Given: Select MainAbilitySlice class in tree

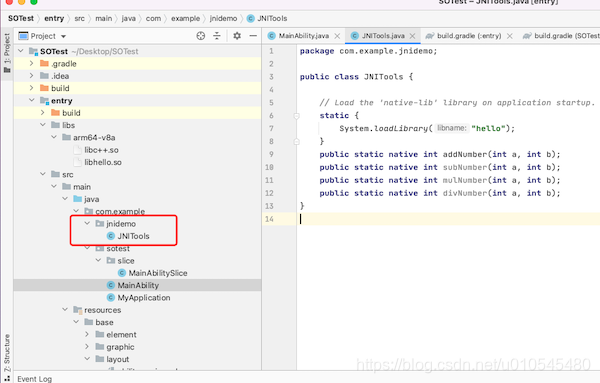Looking at the screenshot, I should [x=158, y=273].
